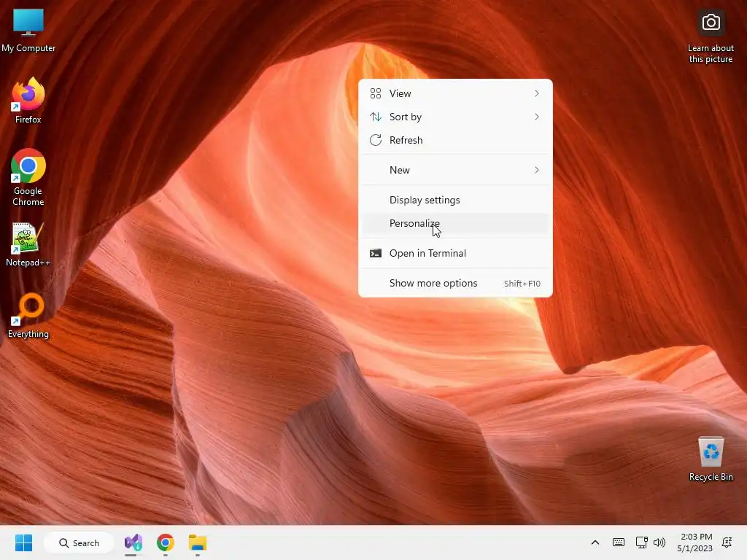Open Display settings from context menu
The image size is (747, 560).
[455, 200]
